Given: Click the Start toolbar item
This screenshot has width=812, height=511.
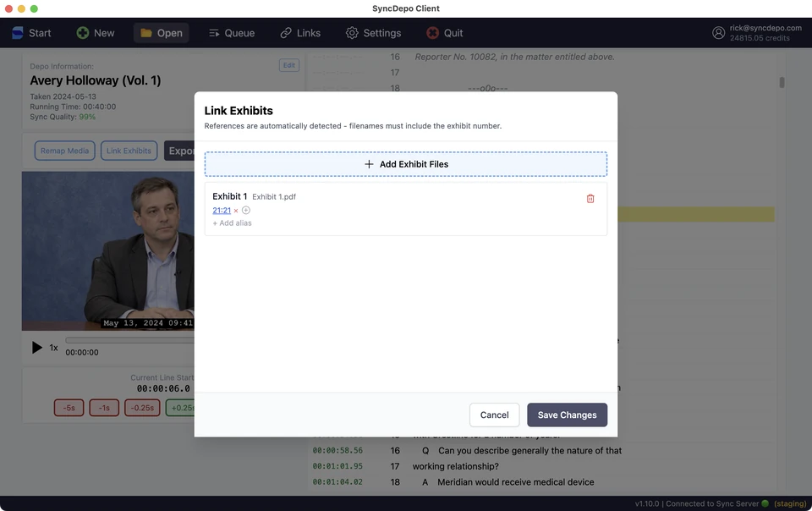Looking at the screenshot, I should 31,33.
